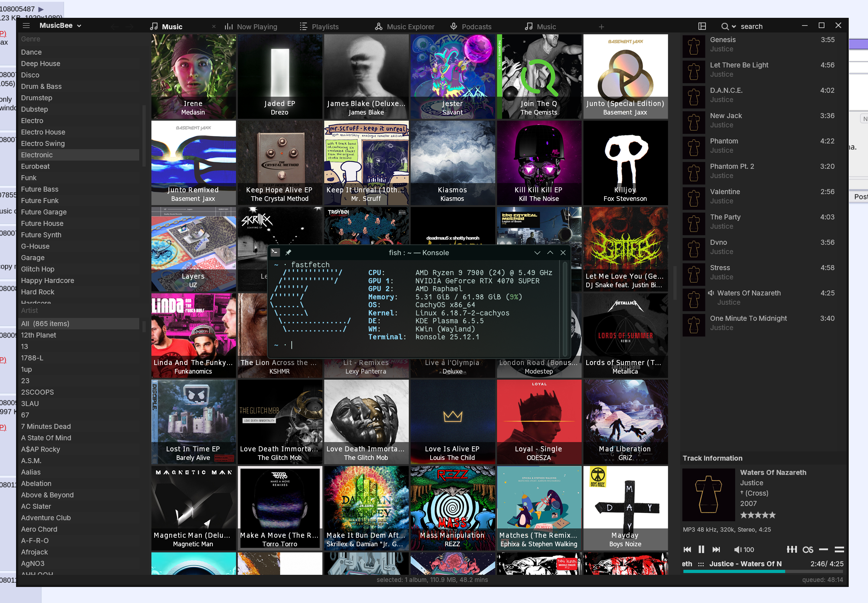Expand the MusicBee dropdown arrow

tap(79, 26)
